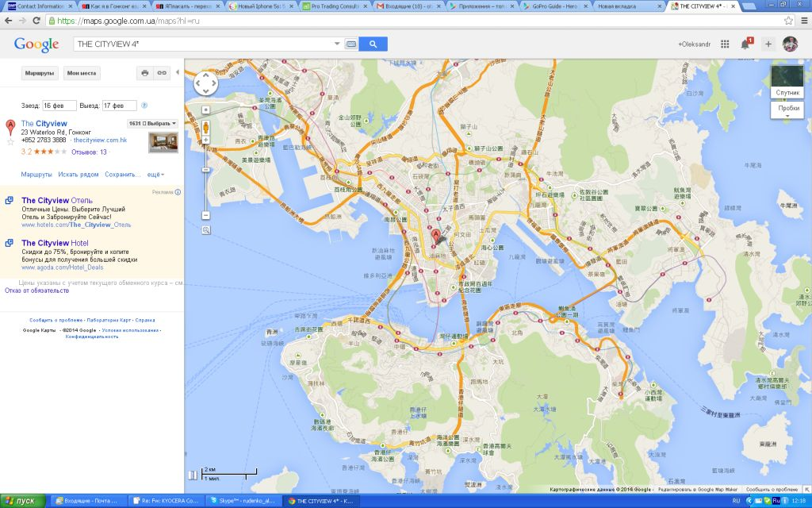The height and width of the screenshot is (508, 812).
Task: Click the Маршруты button in the panel header
Action: pos(39,73)
